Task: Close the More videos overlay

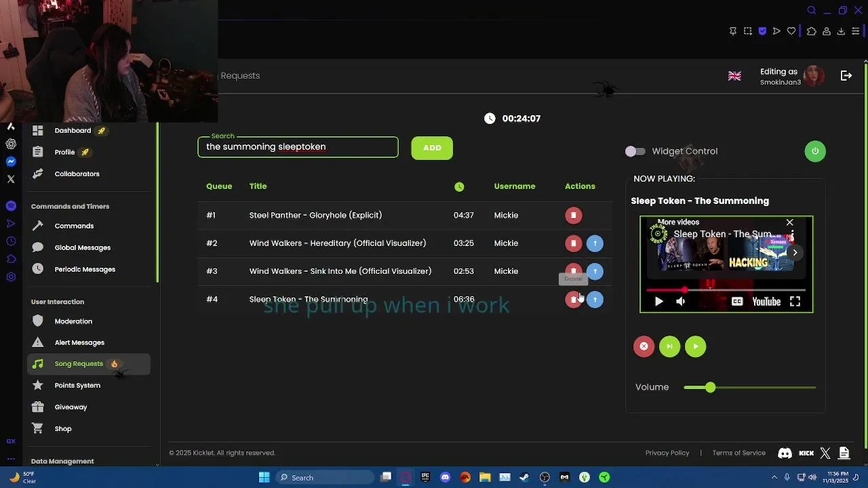Action: pos(789,222)
